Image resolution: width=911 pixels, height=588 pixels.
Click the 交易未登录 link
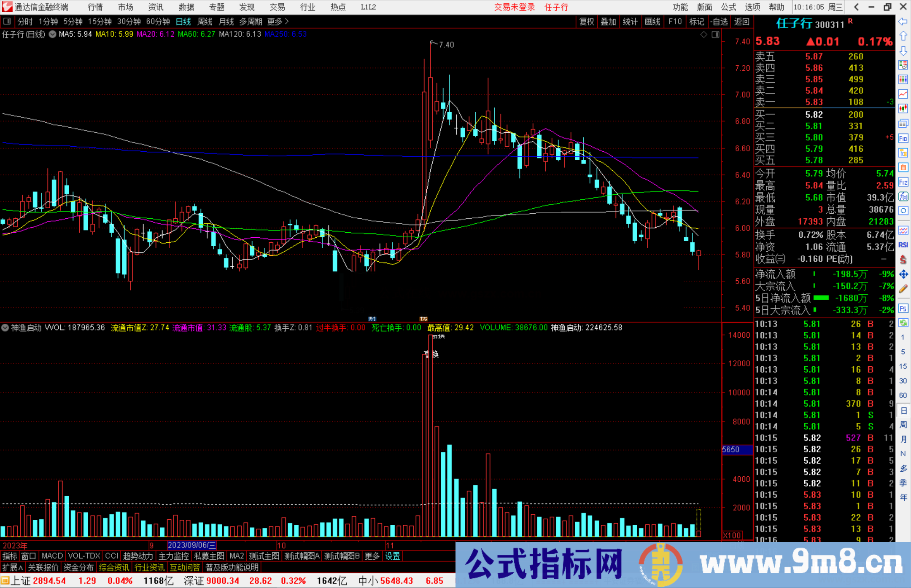(514, 7)
